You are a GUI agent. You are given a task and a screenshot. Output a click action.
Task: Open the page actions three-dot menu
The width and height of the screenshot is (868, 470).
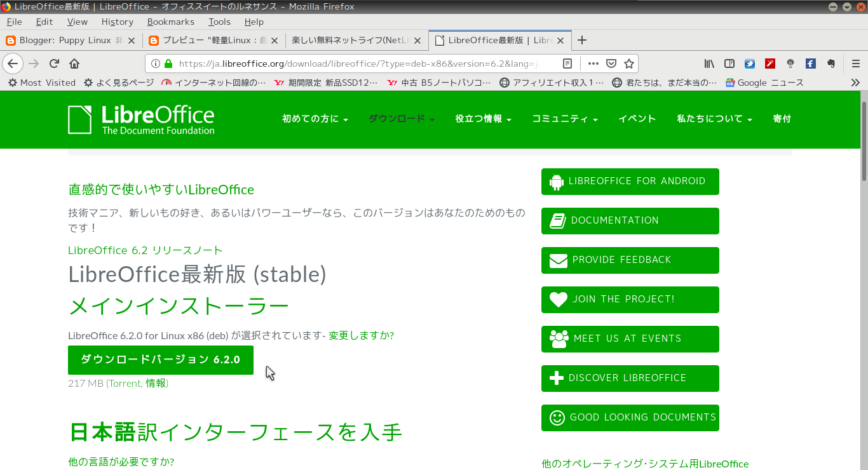[593, 64]
